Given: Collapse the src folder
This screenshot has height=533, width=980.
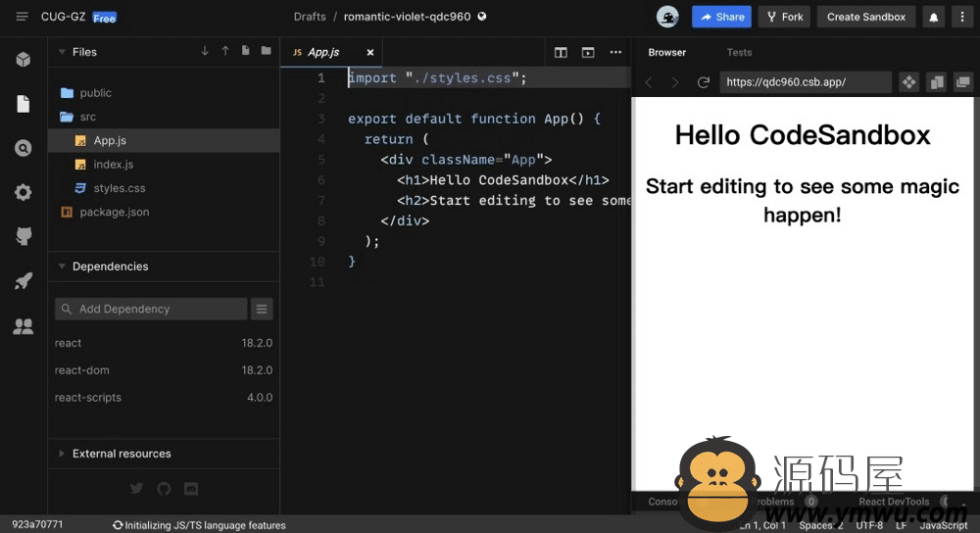Looking at the screenshot, I should (164, 117).
